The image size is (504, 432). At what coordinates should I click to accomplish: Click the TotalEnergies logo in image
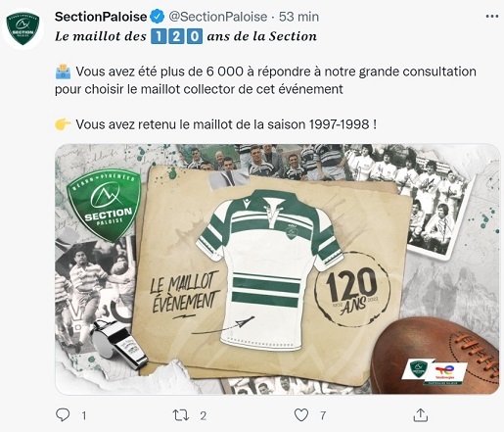point(445,372)
